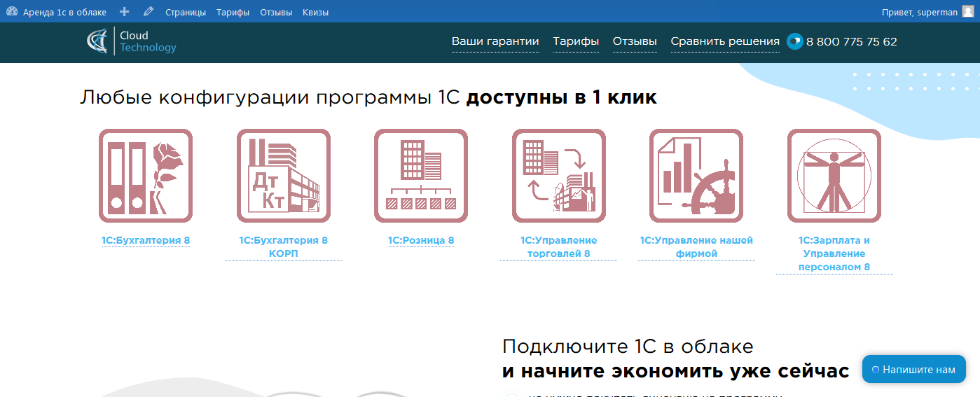This screenshot has height=397, width=980.
Task: Open the superman user avatar
Action: click(x=967, y=12)
